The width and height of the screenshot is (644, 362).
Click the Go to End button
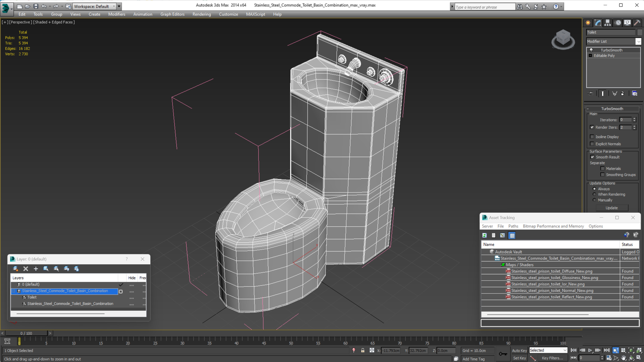click(606, 350)
